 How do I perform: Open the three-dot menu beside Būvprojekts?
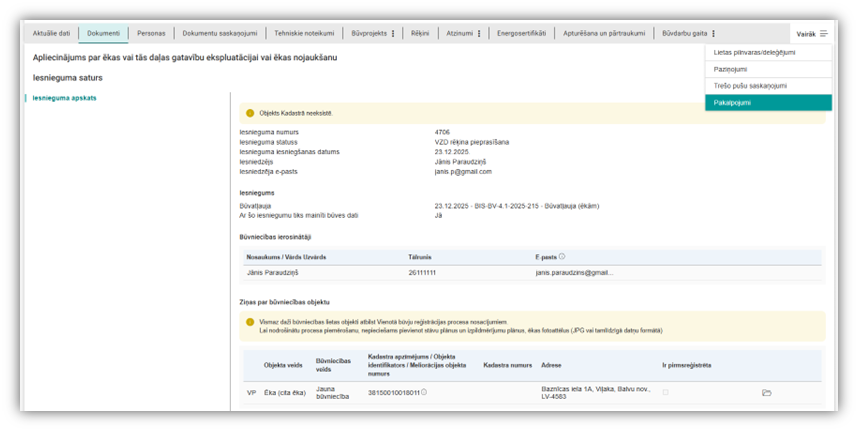point(393,34)
